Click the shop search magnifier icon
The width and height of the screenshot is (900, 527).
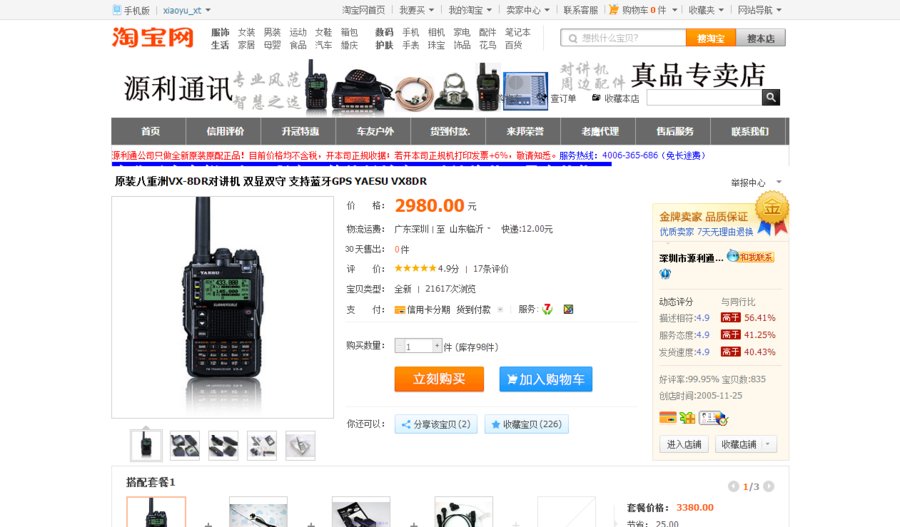[771, 97]
